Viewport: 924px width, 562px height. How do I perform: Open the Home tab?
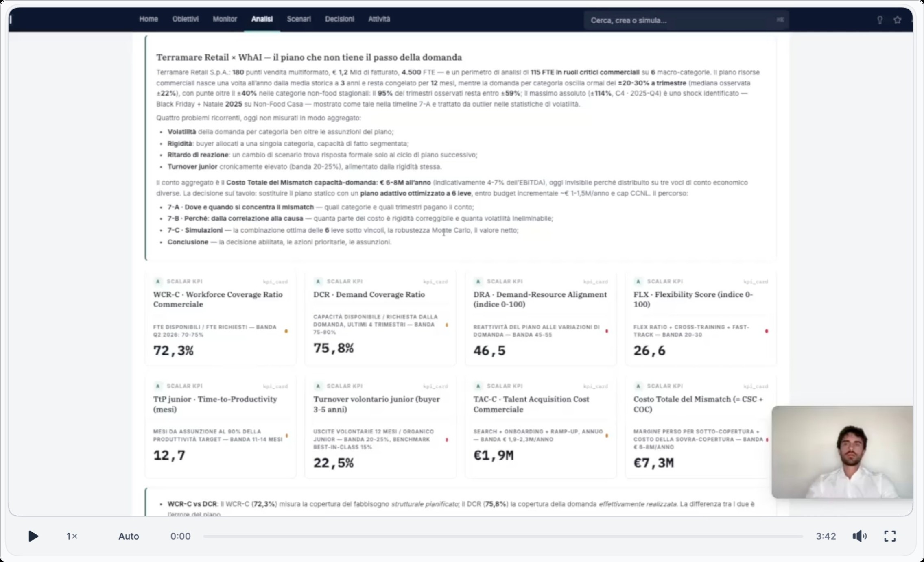pos(149,19)
